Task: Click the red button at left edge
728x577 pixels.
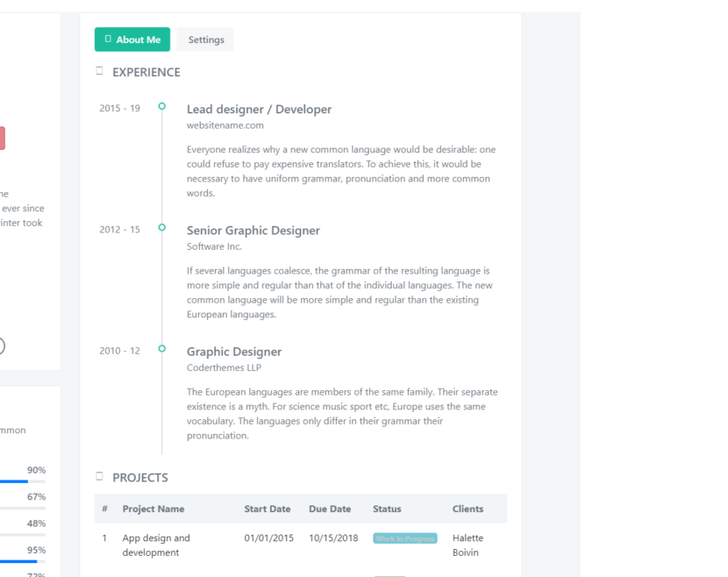Action: point(2,138)
